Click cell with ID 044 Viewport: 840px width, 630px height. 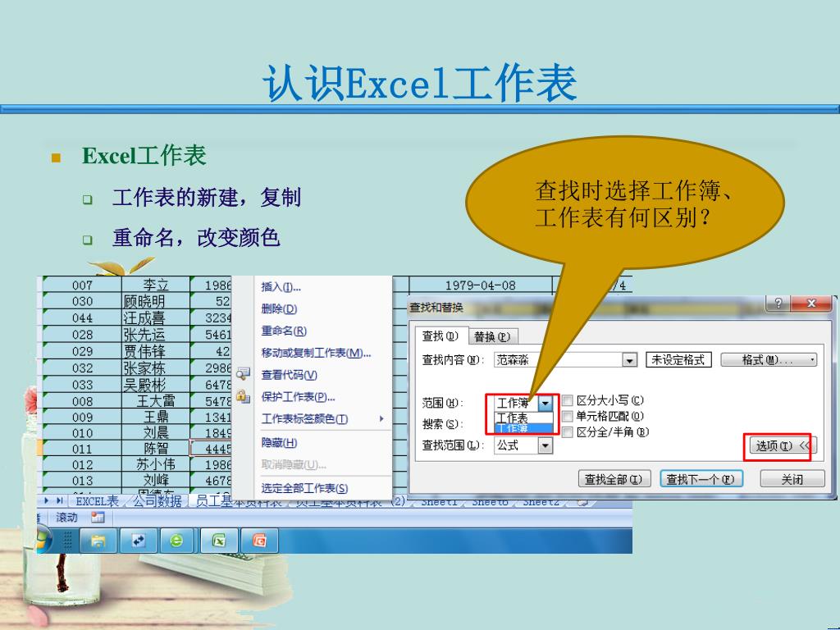82,317
